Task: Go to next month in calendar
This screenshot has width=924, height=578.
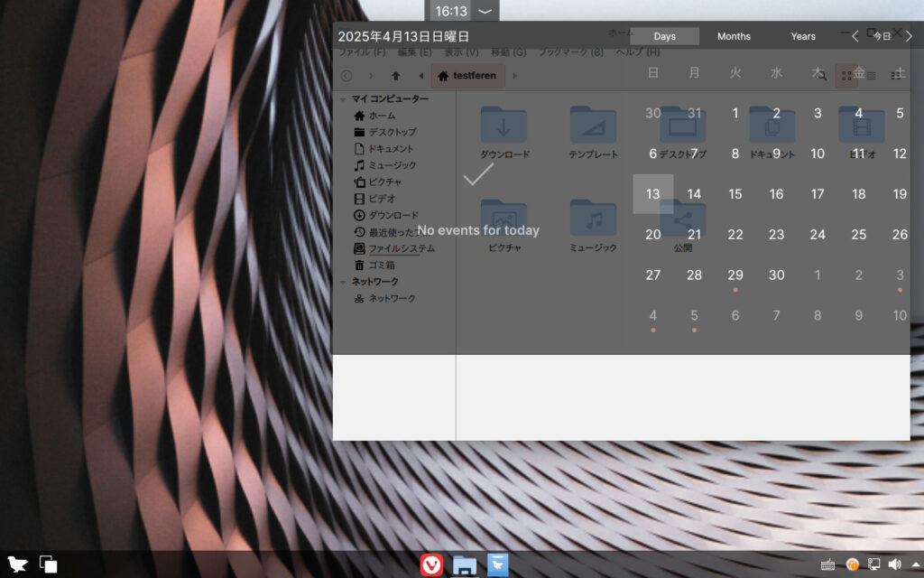Action: 909,36
